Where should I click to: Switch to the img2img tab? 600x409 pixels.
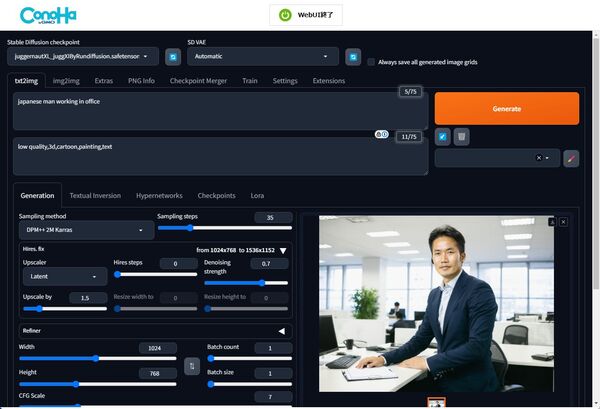pyautogui.click(x=66, y=81)
